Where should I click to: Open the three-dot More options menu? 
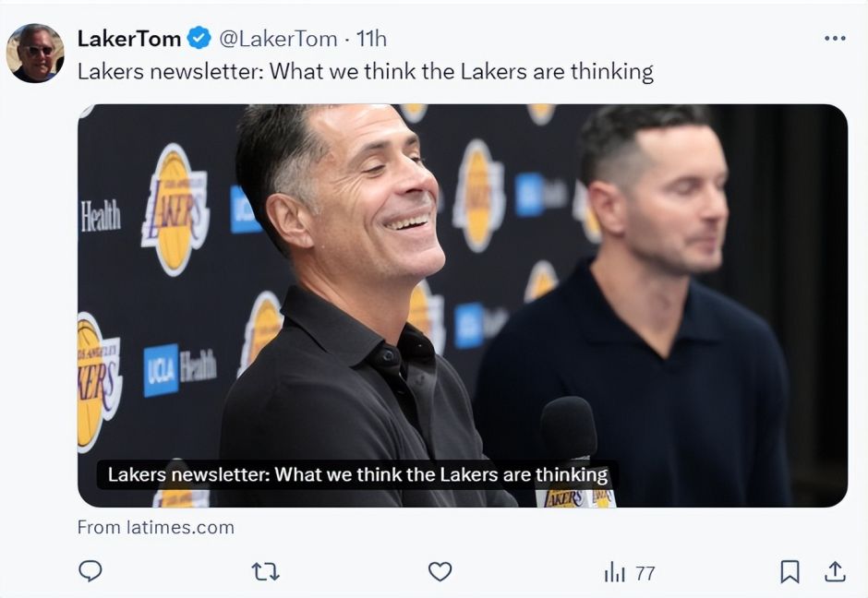click(x=835, y=38)
